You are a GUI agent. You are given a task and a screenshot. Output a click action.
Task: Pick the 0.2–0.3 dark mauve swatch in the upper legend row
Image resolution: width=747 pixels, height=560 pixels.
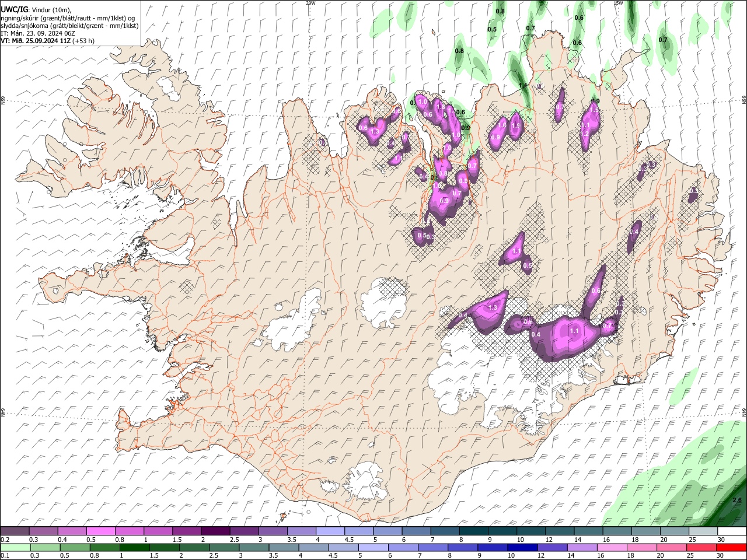point(15,531)
